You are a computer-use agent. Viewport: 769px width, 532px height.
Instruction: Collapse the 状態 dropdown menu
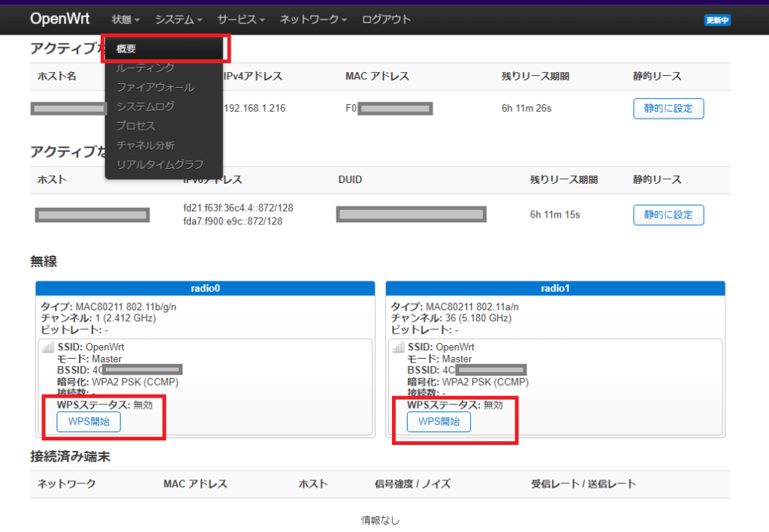tap(125, 20)
